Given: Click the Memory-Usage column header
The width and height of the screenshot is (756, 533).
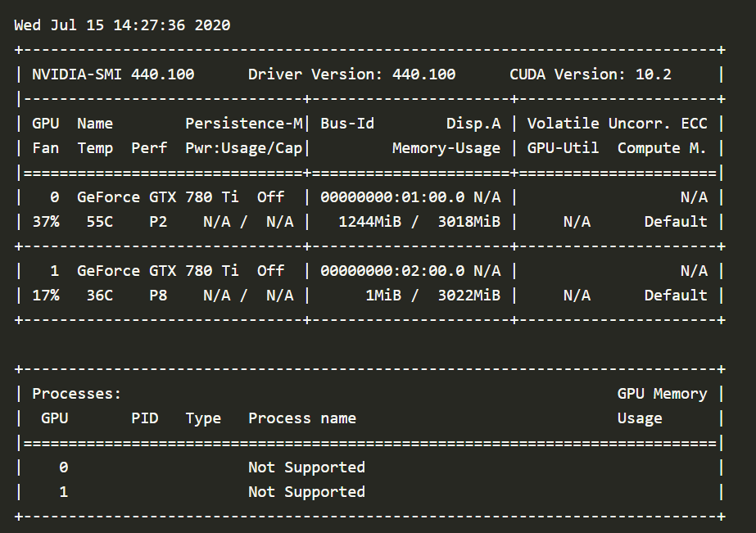Looking at the screenshot, I should pos(446,148).
